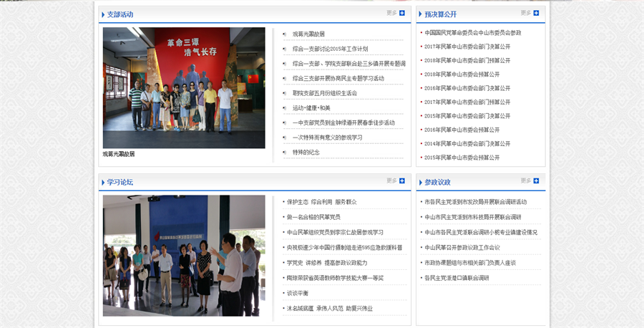Open 2018年民革中山市委会部门预算公开
This screenshot has width=644, height=328.
pyautogui.click(x=467, y=60)
